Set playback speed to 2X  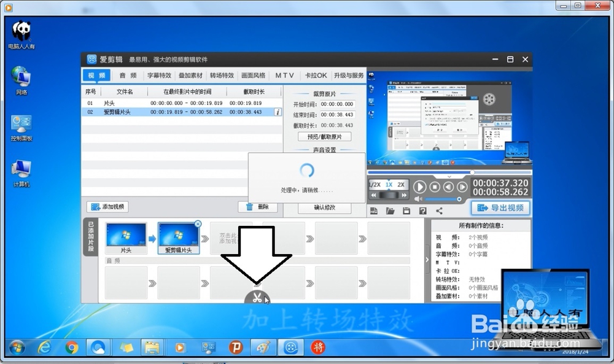click(x=401, y=184)
